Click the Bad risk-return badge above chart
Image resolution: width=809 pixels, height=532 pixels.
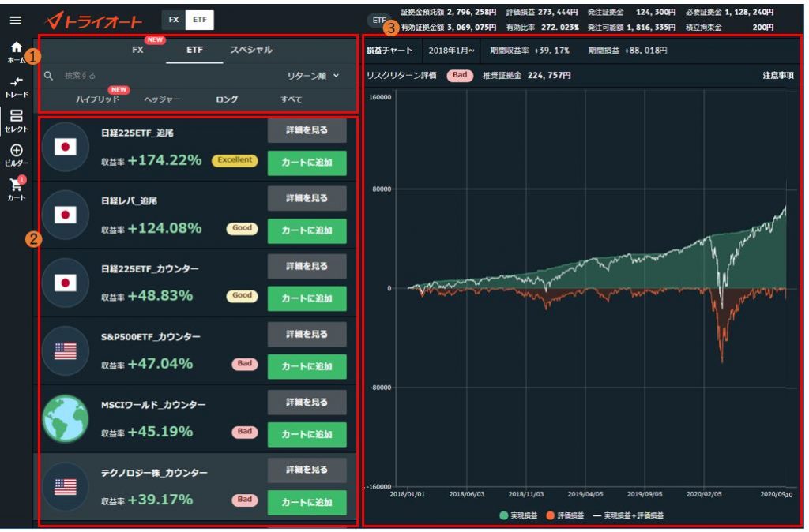click(x=460, y=76)
